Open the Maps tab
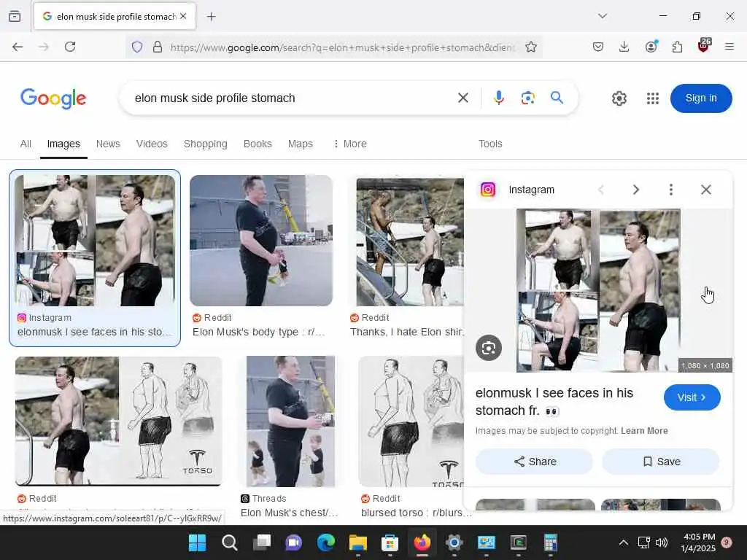This screenshot has height=560, width=747. 300,144
